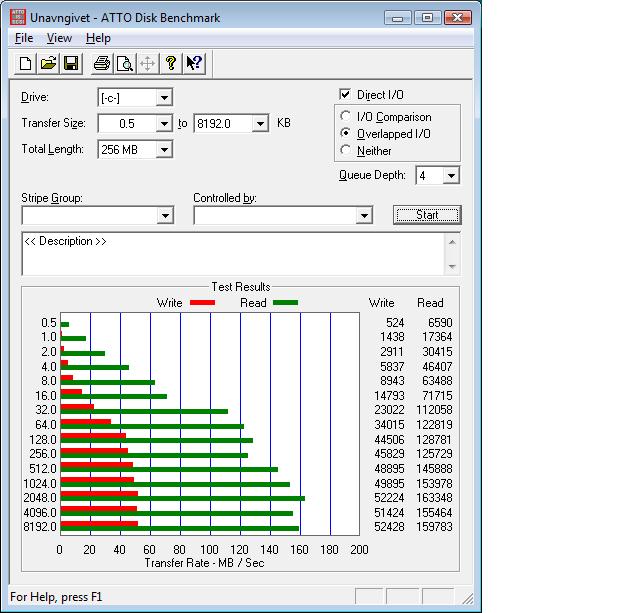Expand the ending Transfer Size 8192.0 dropdown

(x=260, y=124)
